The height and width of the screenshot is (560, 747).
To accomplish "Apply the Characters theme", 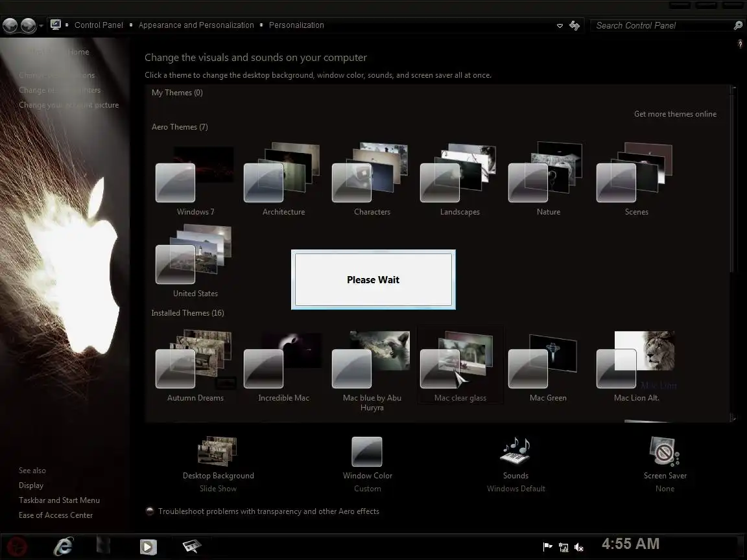I will pyautogui.click(x=372, y=180).
